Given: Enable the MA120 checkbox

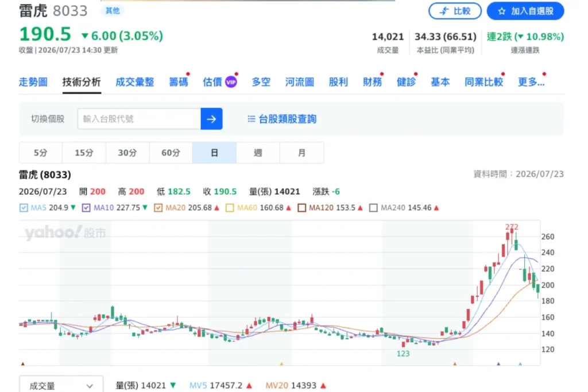Looking at the screenshot, I should pyautogui.click(x=302, y=208).
